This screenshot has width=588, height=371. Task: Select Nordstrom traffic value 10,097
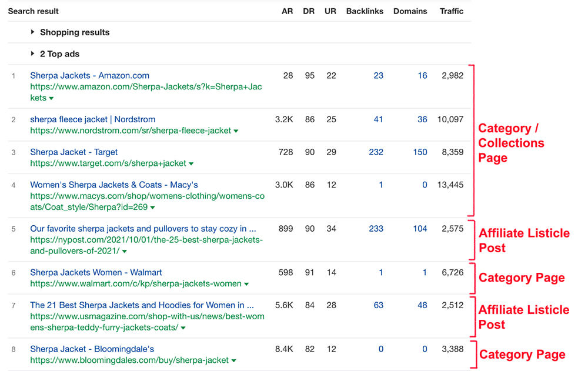coord(450,119)
